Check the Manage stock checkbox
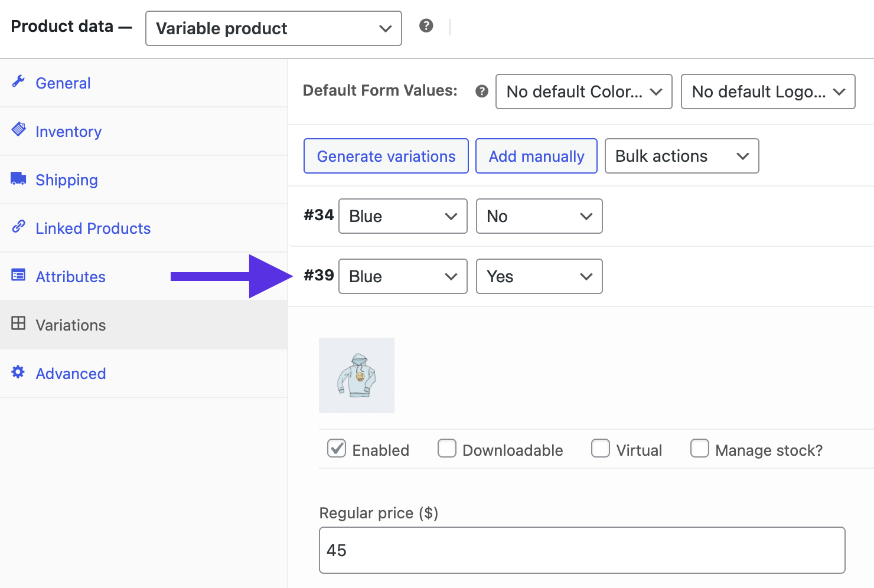The width and height of the screenshot is (874, 588). (700, 449)
